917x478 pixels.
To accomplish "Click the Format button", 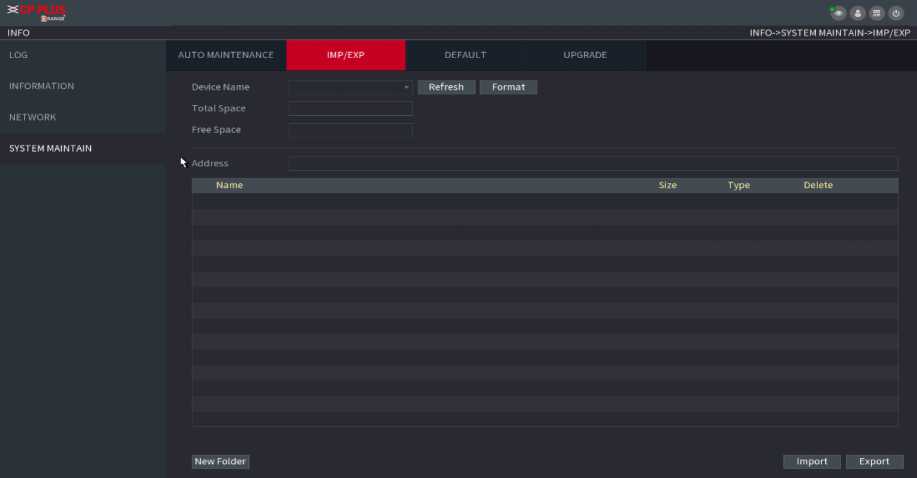I will pyautogui.click(x=508, y=87).
